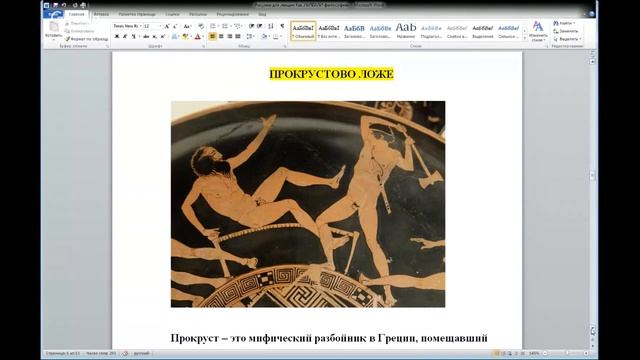Toggle Italic formatting

(124, 37)
